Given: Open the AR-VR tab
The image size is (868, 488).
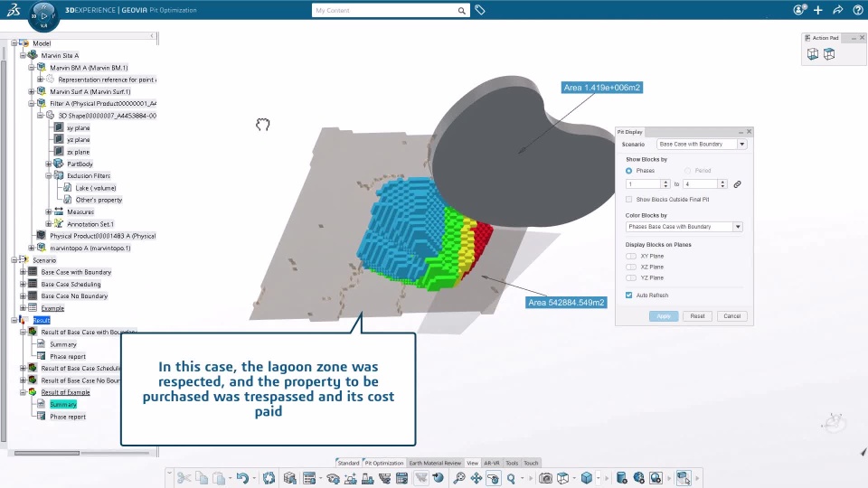Looking at the screenshot, I should tap(492, 463).
